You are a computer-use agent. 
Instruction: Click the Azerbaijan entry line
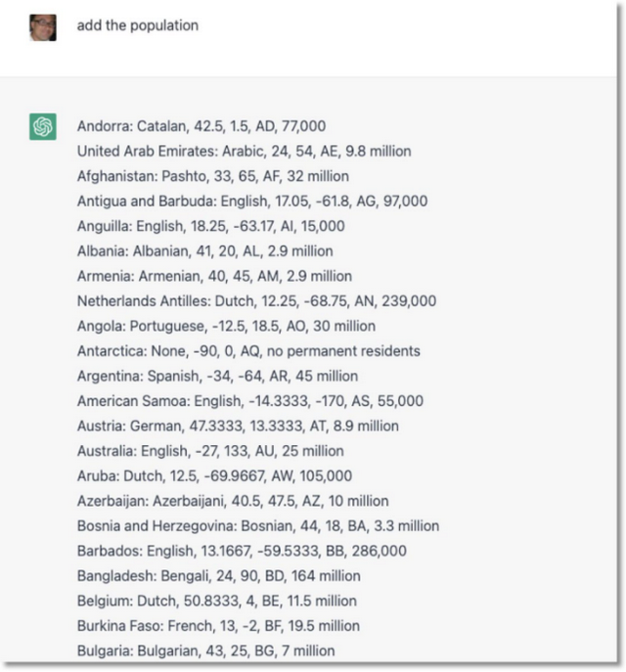pyautogui.click(x=232, y=501)
